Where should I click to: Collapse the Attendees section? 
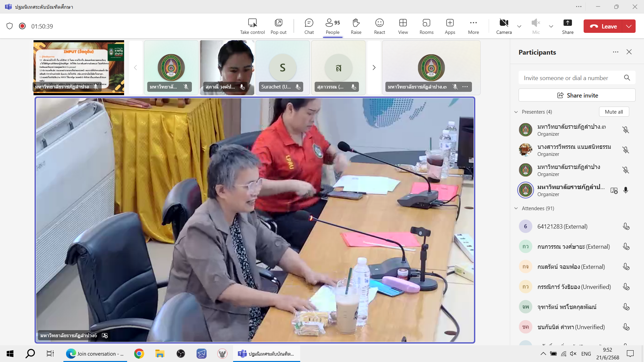(x=516, y=208)
